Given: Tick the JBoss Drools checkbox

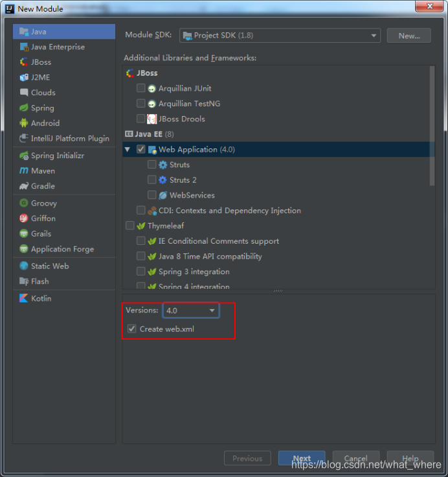Looking at the screenshot, I should coord(140,119).
